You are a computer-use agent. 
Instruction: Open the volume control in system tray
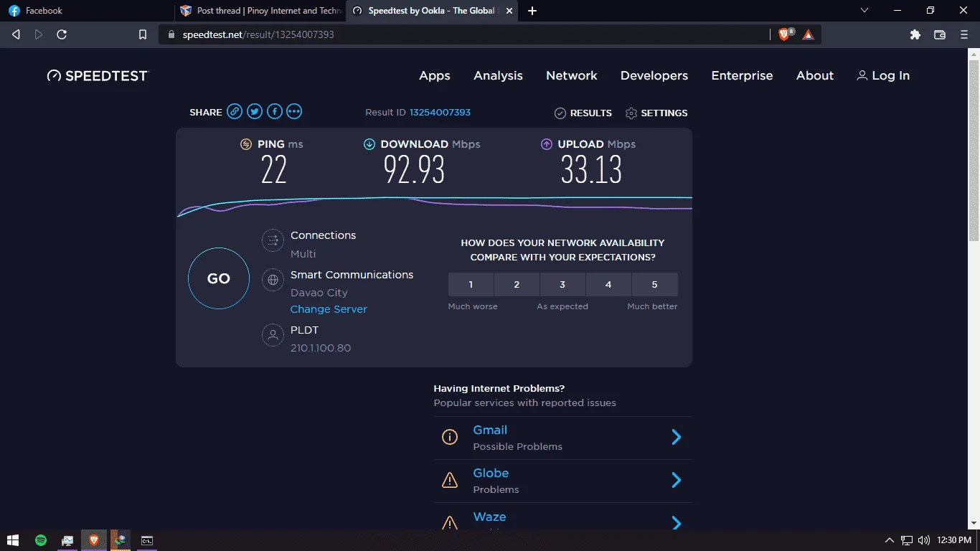point(924,540)
